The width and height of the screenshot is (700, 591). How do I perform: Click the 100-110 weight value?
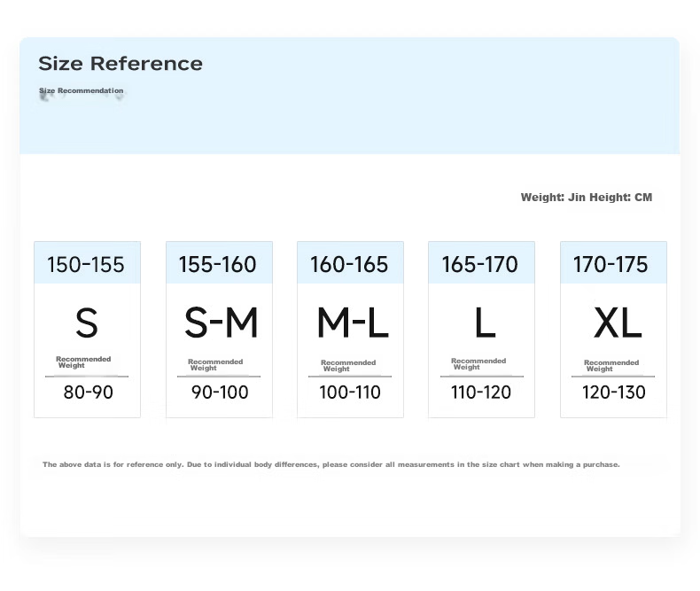click(350, 393)
